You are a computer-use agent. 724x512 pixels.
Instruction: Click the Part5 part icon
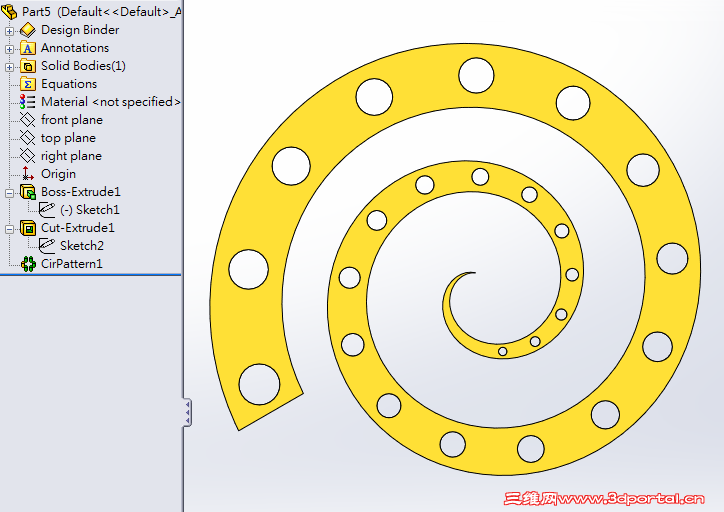pos(9,12)
